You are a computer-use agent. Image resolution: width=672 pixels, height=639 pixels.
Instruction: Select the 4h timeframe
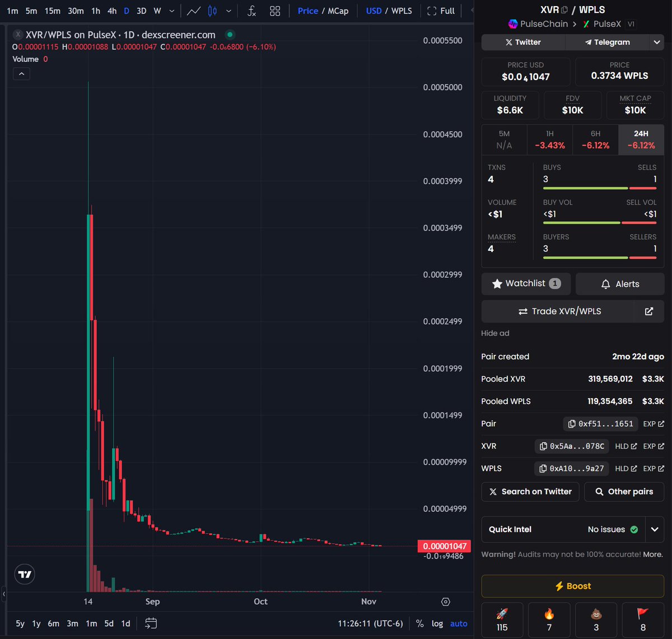[x=112, y=11]
